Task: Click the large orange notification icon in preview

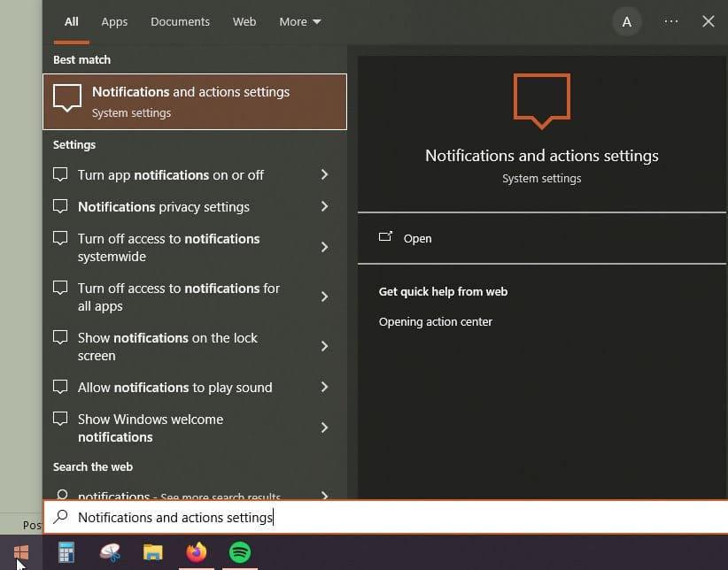Action: [x=542, y=101]
